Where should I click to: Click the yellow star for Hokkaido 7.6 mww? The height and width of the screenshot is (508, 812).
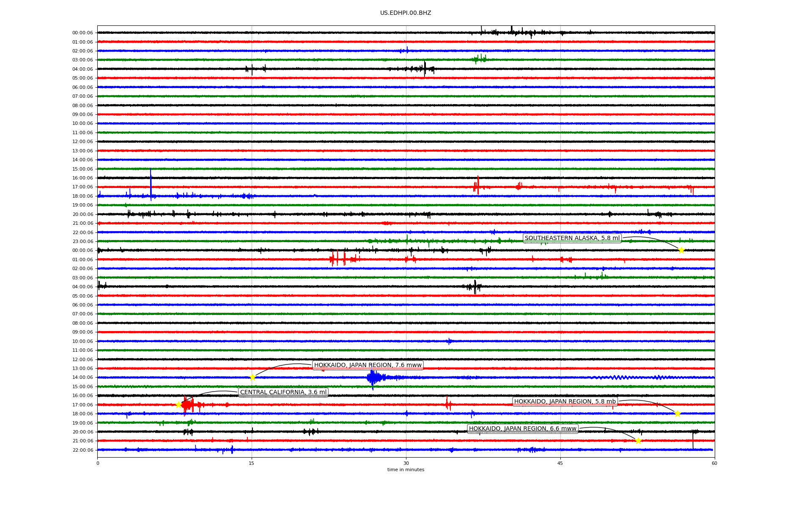[252, 377]
